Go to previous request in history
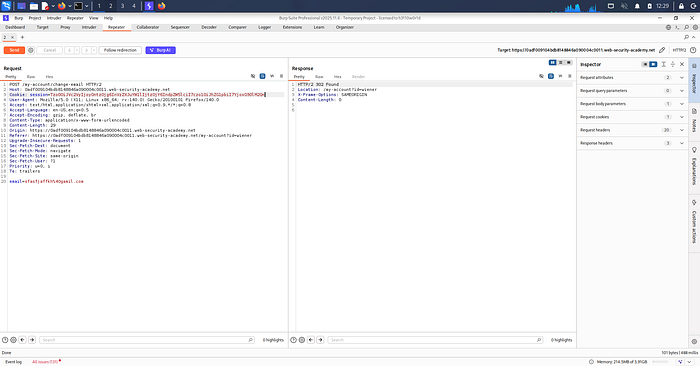Viewport: 700px width, 366px height. click(69, 50)
